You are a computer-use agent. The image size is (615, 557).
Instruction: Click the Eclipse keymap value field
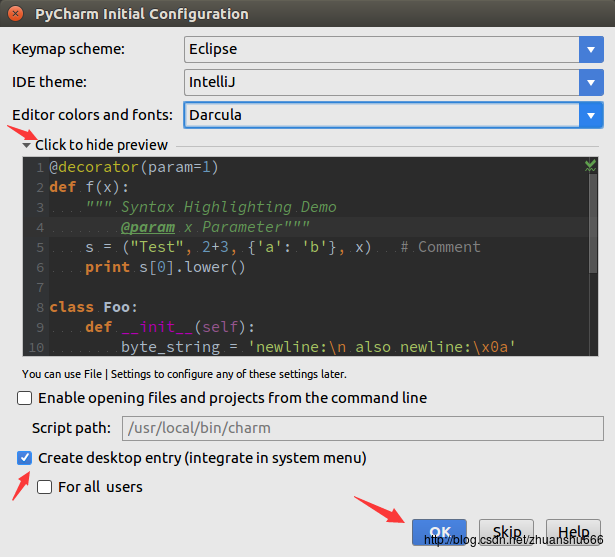click(380, 49)
